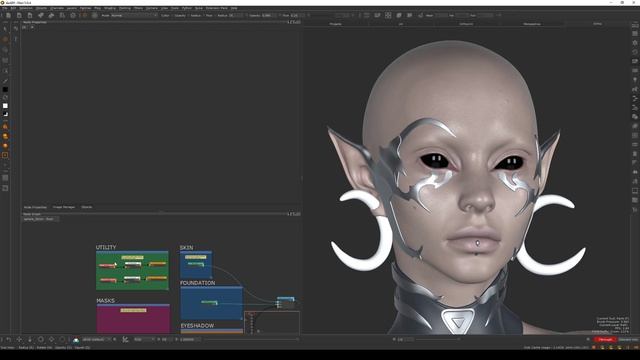Screen dimensions: 640x360
Task: Click the Flow brush property button
Action: (x=209, y=16)
